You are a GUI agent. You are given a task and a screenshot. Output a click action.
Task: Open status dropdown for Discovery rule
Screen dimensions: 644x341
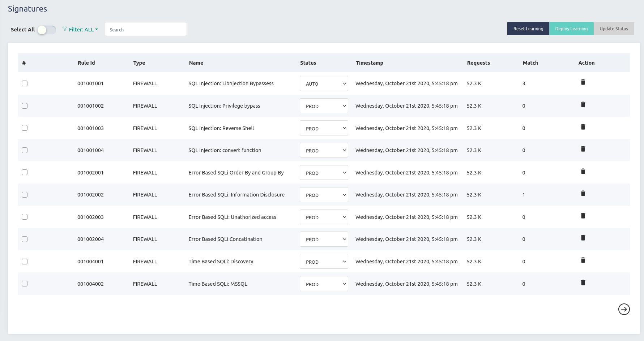pos(324,262)
